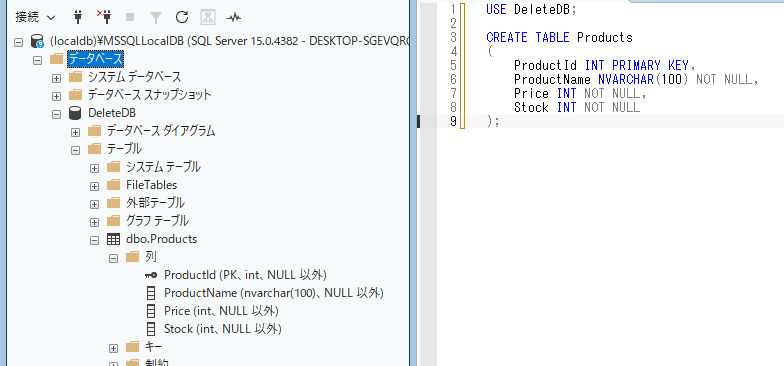Viewport: 784px width, 366px height.
Task: Click the ProductId INT PRIMARY KEY line
Action: (x=605, y=66)
